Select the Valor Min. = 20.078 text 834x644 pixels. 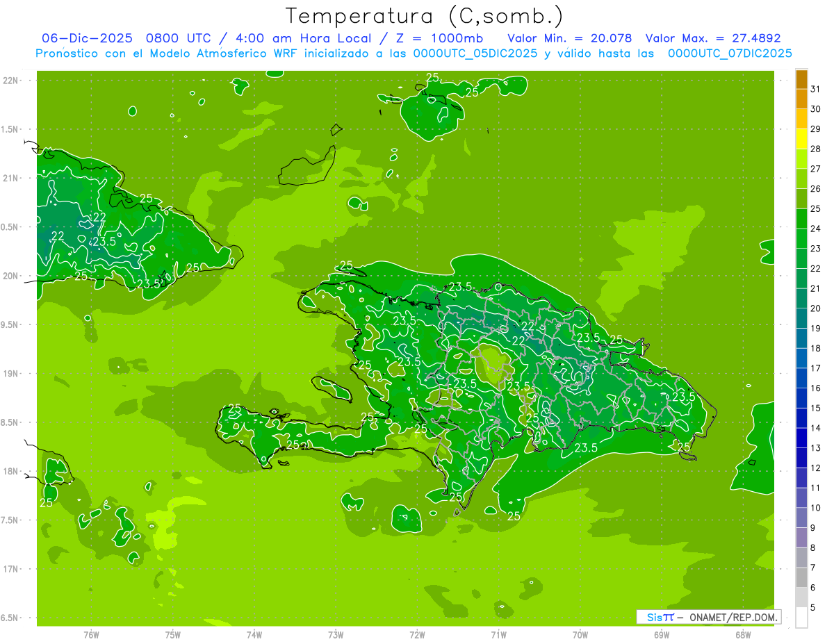(570, 38)
